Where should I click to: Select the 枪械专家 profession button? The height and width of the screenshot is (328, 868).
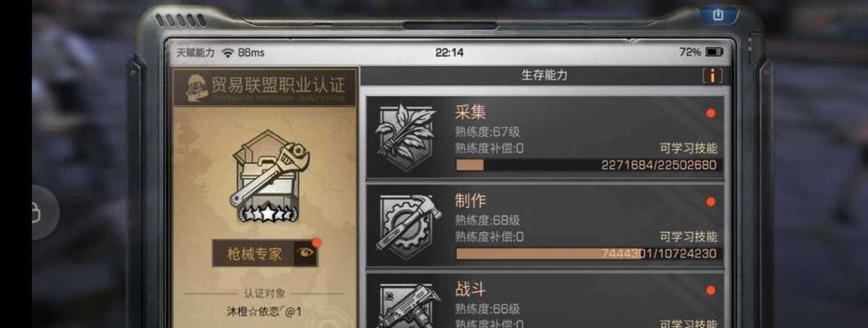(x=254, y=253)
